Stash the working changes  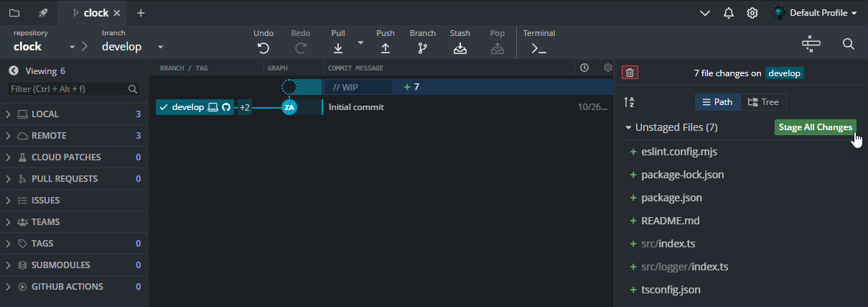point(460,48)
